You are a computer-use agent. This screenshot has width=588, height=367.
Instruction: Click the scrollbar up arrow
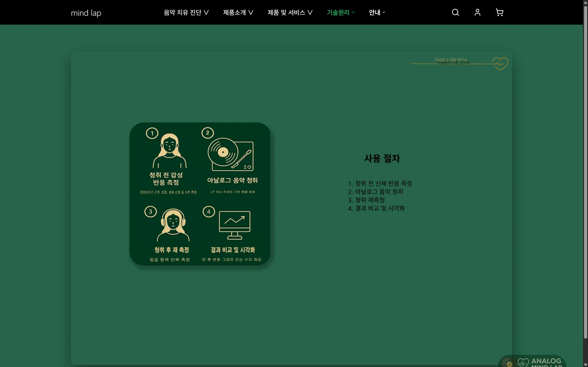click(x=585, y=3)
